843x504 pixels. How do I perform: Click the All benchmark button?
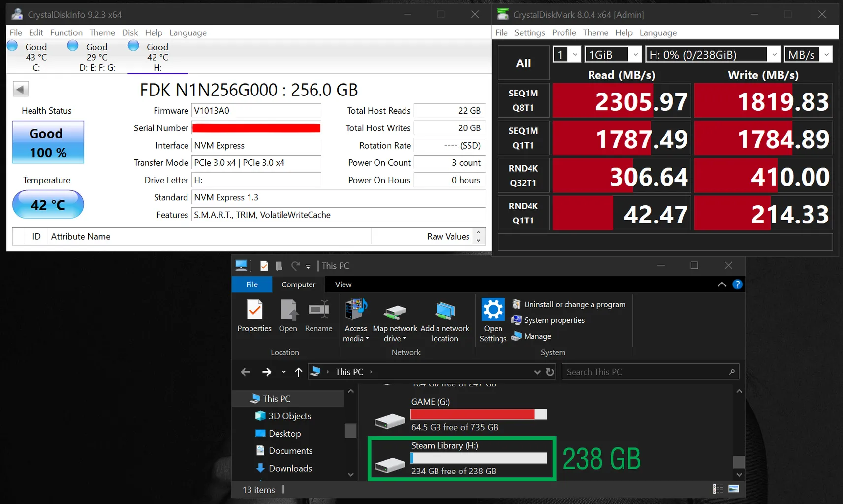click(523, 63)
